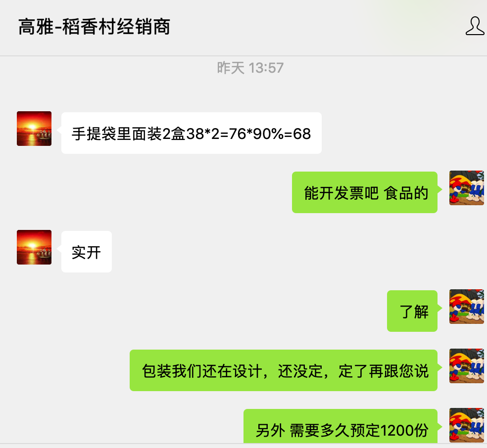Click 食品的 text in invoice message
487x448 pixels.
[406, 193]
